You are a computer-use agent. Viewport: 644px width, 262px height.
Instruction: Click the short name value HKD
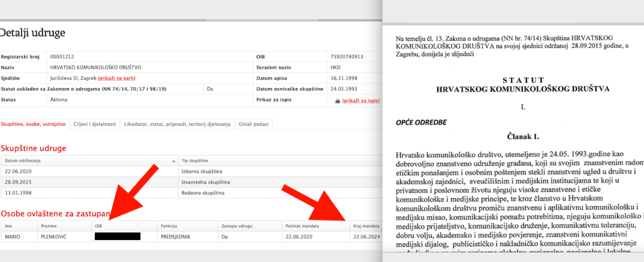click(x=335, y=68)
